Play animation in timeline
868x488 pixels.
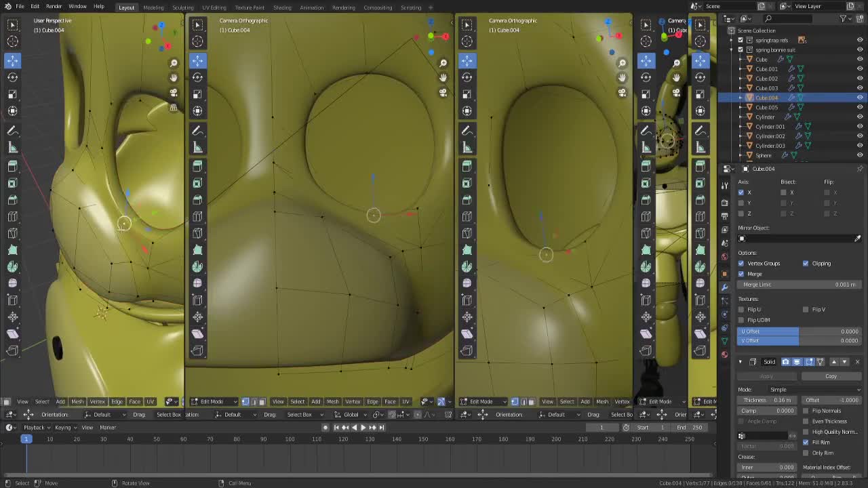[363, 428]
